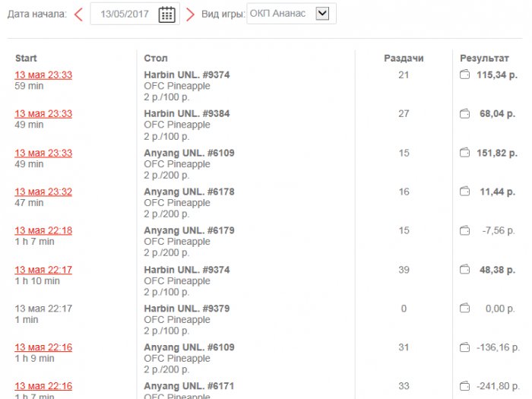The width and height of the screenshot is (532, 399).
Task: Click wallet icon next to 11,44 р.
Action: (x=464, y=192)
